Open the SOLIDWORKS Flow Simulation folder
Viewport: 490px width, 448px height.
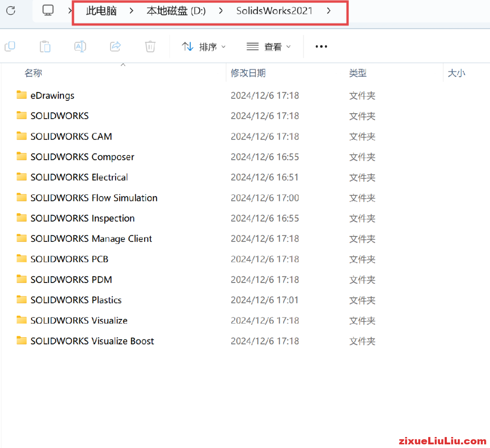[94, 197]
